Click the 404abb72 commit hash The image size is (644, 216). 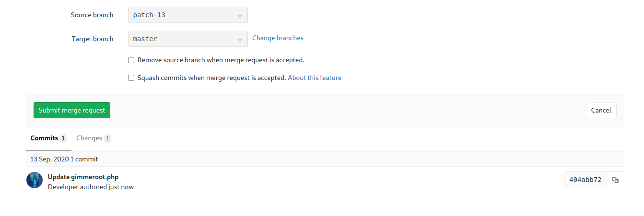(585, 180)
